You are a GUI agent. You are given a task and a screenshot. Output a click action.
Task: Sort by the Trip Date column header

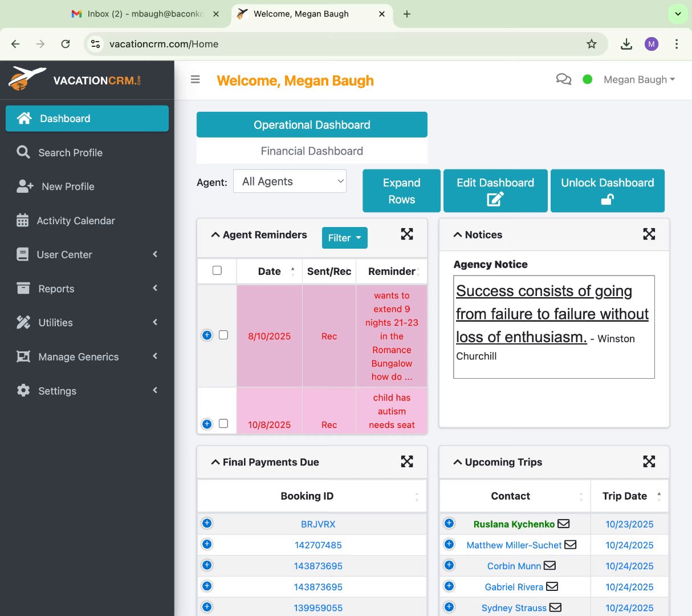point(629,496)
